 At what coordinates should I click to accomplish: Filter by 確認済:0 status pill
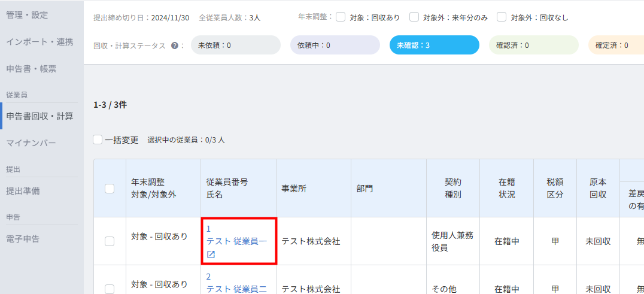[534, 45]
